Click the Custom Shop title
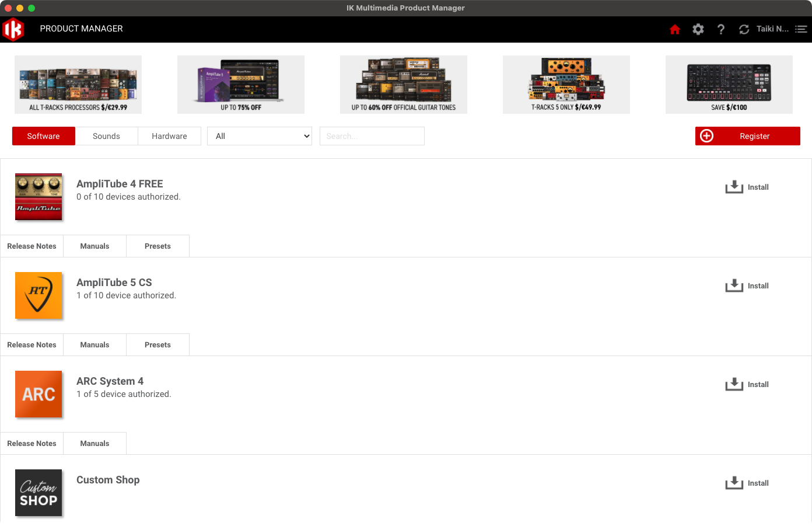This screenshot has width=812, height=526. (108, 480)
